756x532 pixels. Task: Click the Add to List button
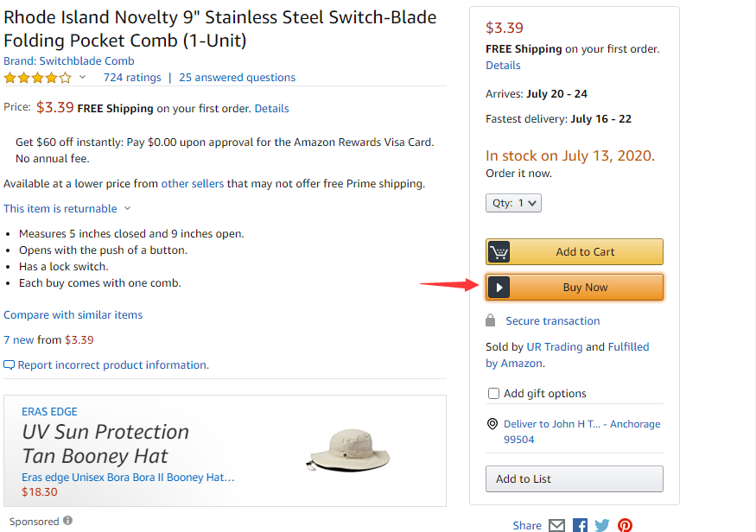pos(575,479)
